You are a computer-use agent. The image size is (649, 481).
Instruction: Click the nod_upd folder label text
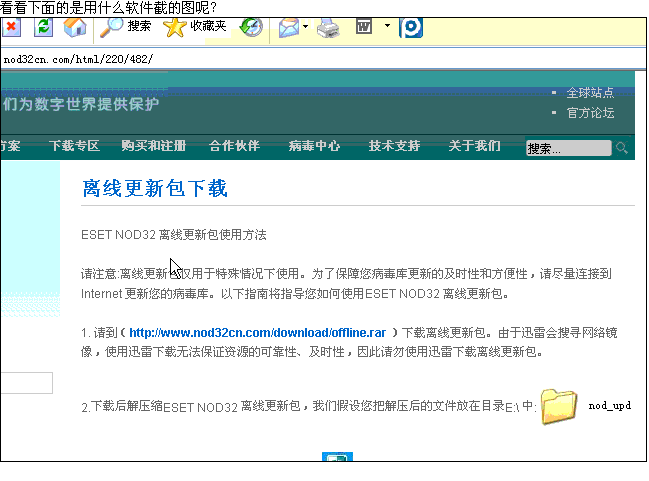610,406
